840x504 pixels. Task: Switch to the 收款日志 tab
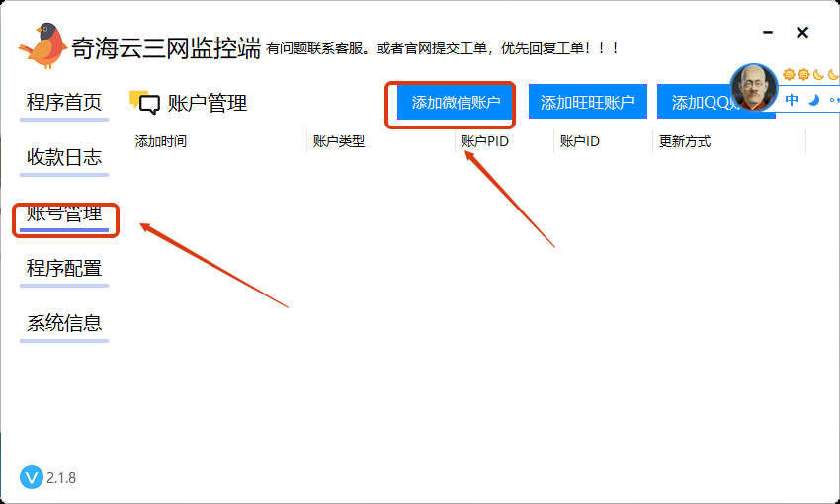pos(64,157)
